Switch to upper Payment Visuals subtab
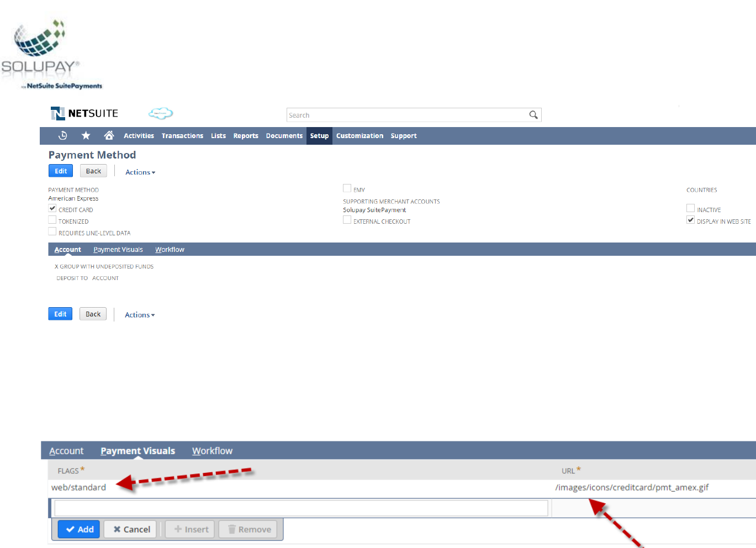This screenshot has height=548, width=756. coord(118,250)
